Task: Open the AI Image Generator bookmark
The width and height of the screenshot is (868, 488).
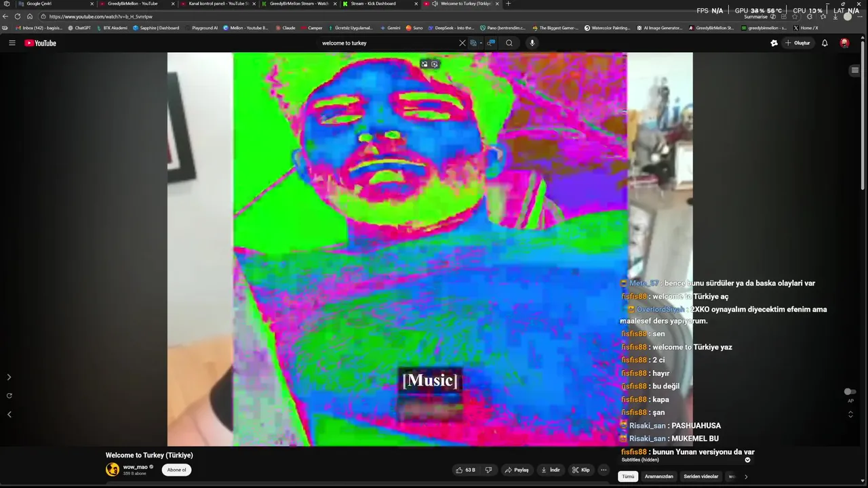Action: pyautogui.click(x=659, y=28)
